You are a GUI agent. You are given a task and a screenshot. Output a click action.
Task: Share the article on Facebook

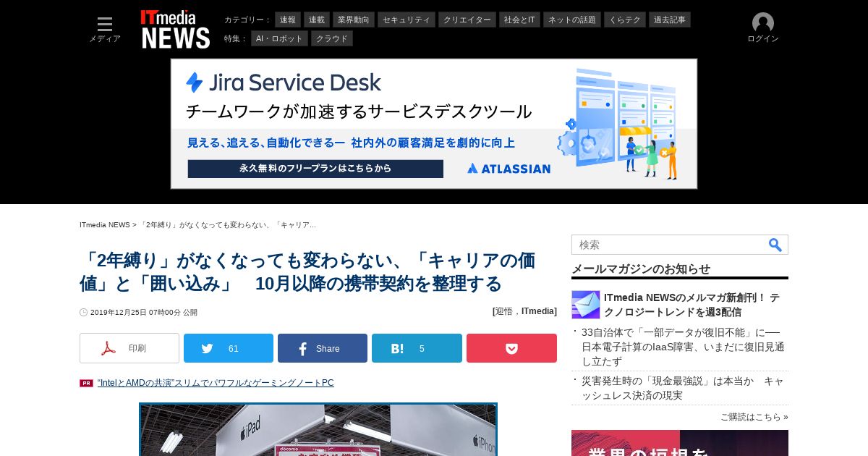click(x=323, y=348)
